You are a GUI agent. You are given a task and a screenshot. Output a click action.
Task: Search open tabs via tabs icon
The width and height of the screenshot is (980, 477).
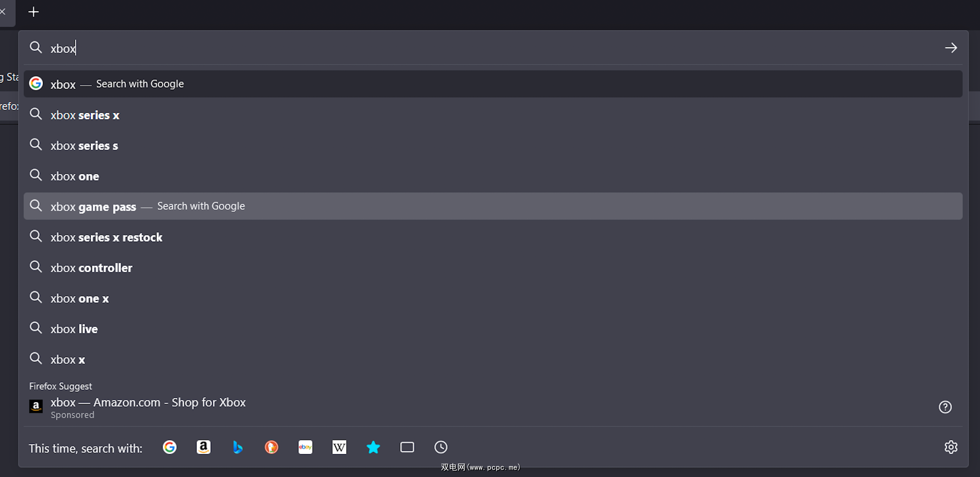pyautogui.click(x=407, y=447)
